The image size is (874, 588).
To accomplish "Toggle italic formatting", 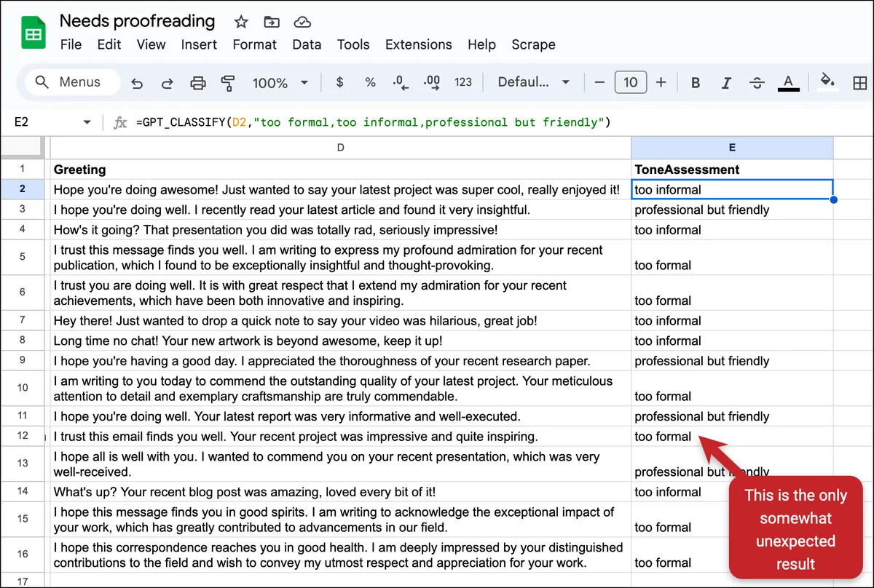I will 726,83.
